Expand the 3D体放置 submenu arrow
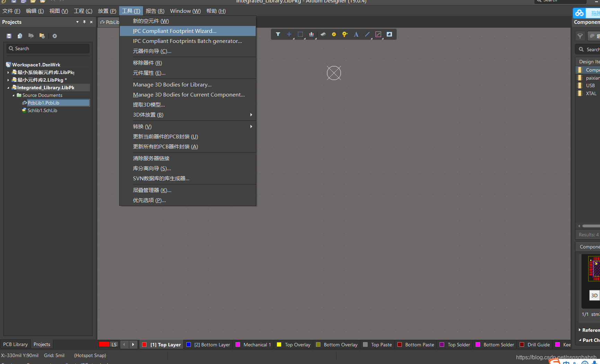The height and width of the screenshot is (364, 600). 251,115
